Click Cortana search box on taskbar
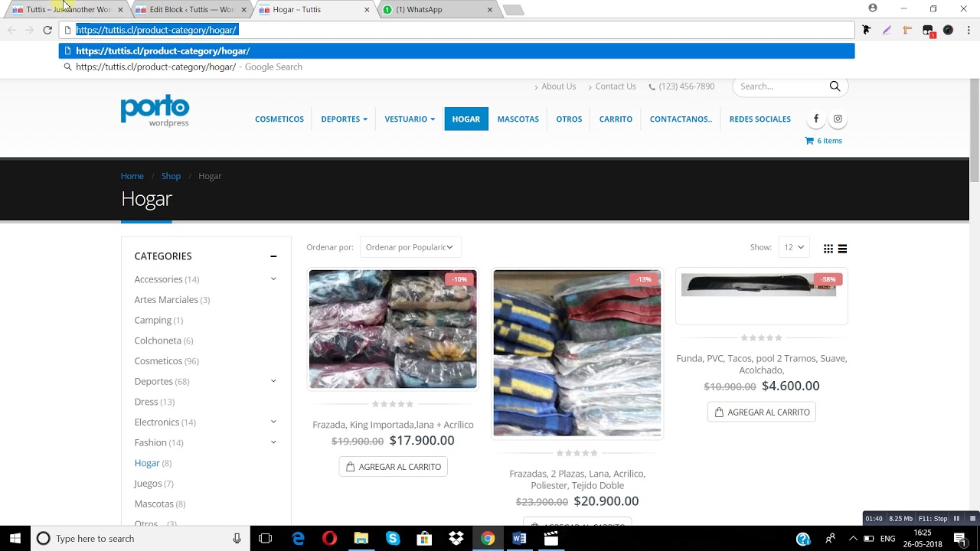The width and height of the screenshot is (980, 551). tap(140, 539)
